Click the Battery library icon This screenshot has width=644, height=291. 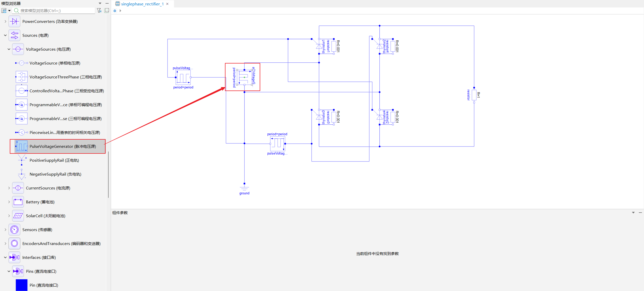coord(18,202)
